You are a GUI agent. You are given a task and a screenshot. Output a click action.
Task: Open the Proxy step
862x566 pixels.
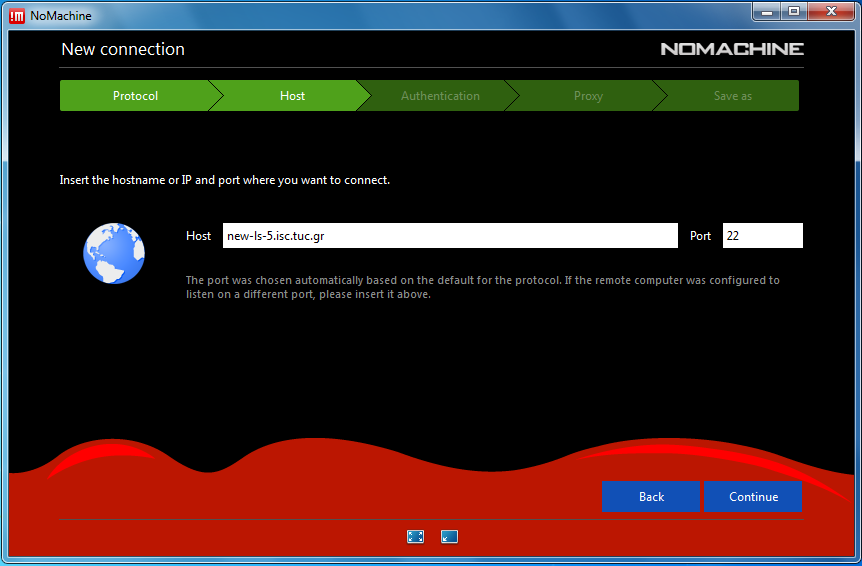pos(588,96)
